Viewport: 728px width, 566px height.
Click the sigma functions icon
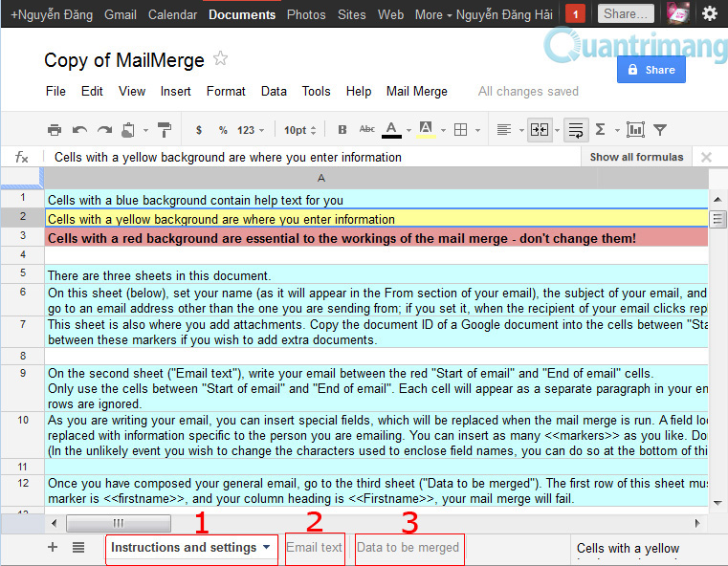[600, 129]
